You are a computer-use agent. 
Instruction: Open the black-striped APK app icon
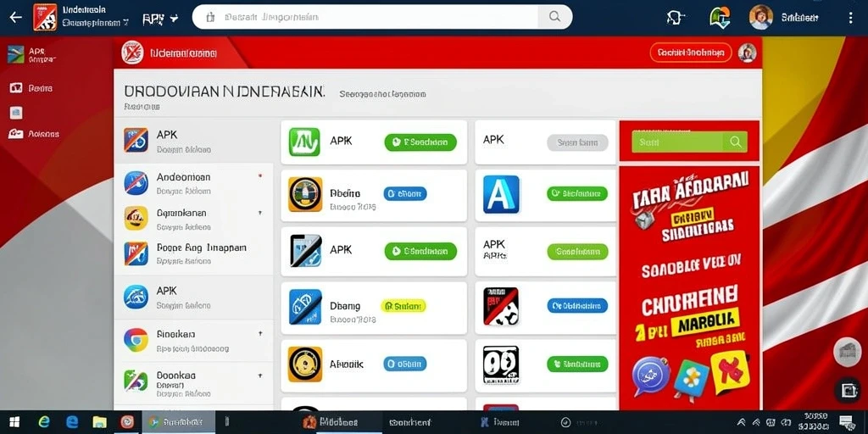(305, 250)
